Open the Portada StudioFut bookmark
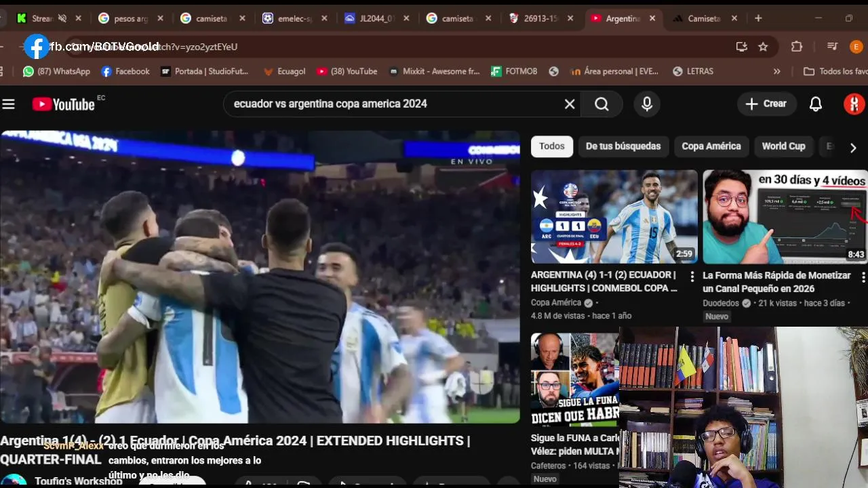 pos(204,71)
